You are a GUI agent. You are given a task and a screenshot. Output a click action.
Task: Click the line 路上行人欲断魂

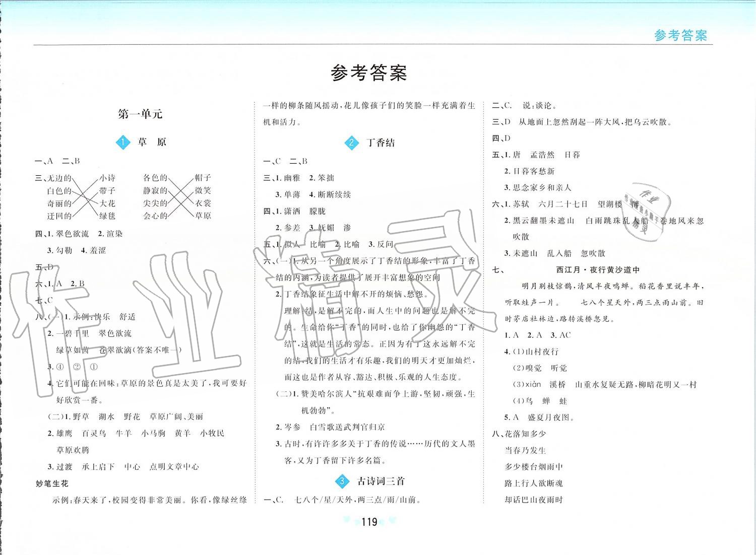point(534,483)
